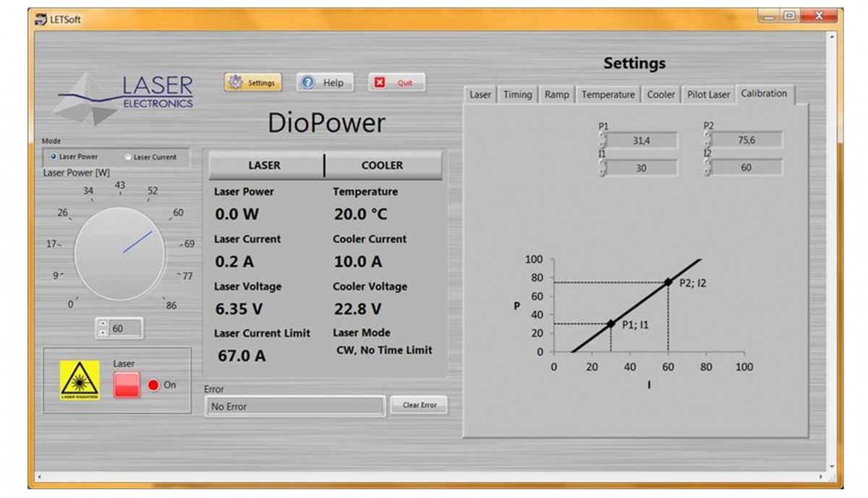Switch to the Temperature tab
The height and width of the screenshot is (498, 868).
[x=608, y=95]
